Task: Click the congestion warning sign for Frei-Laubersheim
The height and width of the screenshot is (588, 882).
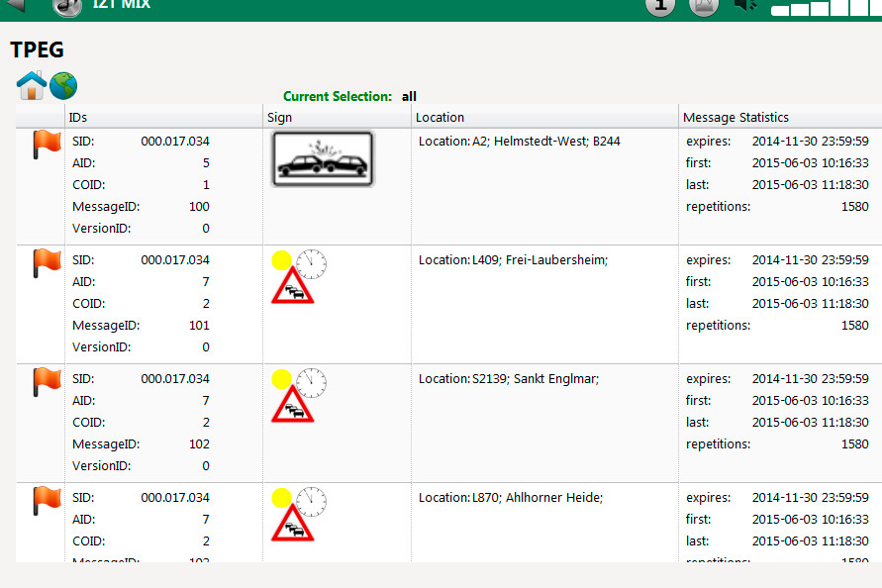Action: click(x=292, y=285)
